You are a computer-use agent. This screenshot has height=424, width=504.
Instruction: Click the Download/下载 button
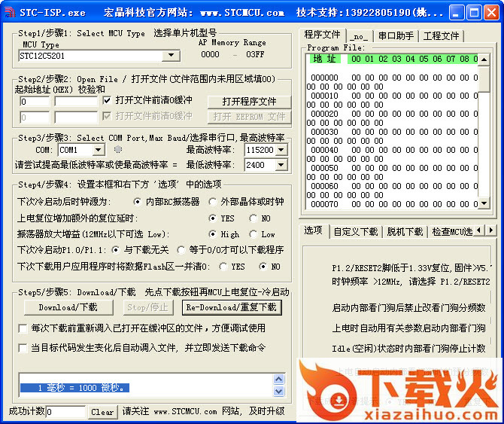point(68,307)
